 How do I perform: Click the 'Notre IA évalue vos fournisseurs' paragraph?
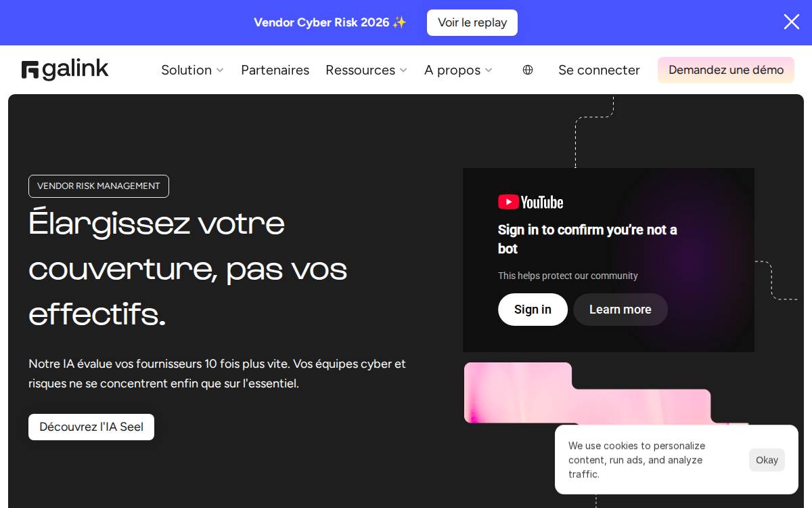pos(217,374)
